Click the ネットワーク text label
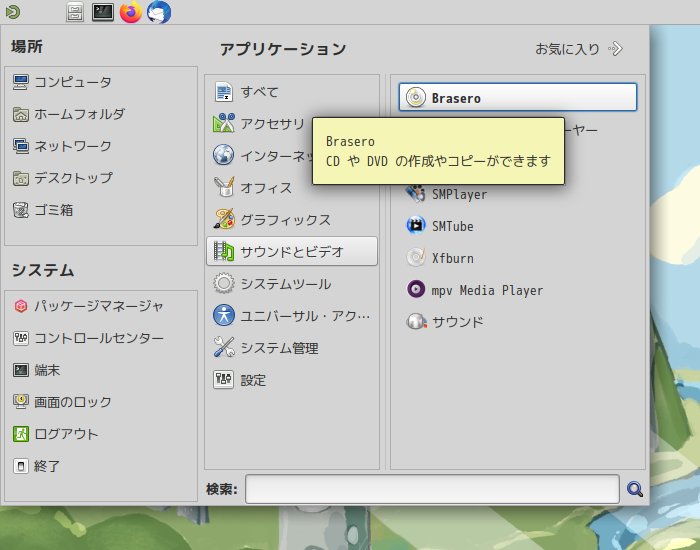Viewport: 700px width, 550px height. tap(73, 146)
